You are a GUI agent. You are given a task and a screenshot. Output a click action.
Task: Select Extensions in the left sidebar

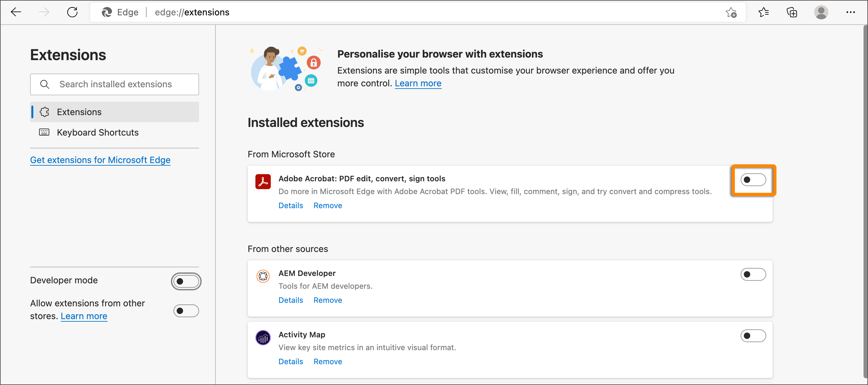[79, 112]
